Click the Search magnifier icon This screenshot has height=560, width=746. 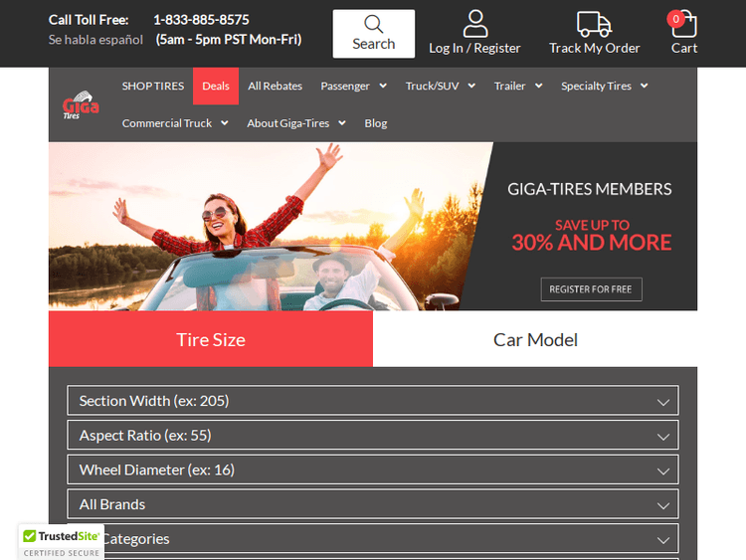coord(373,24)
